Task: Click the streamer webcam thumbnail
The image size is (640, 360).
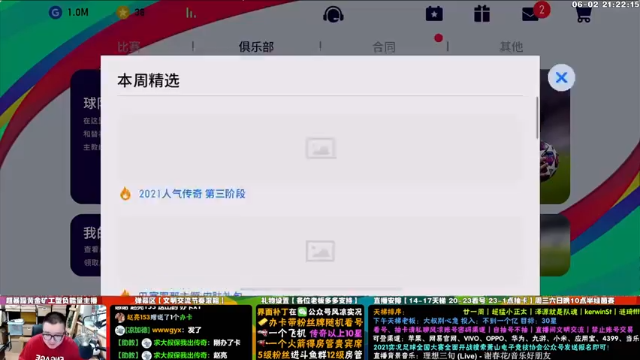Action: [x=53, y=332]
